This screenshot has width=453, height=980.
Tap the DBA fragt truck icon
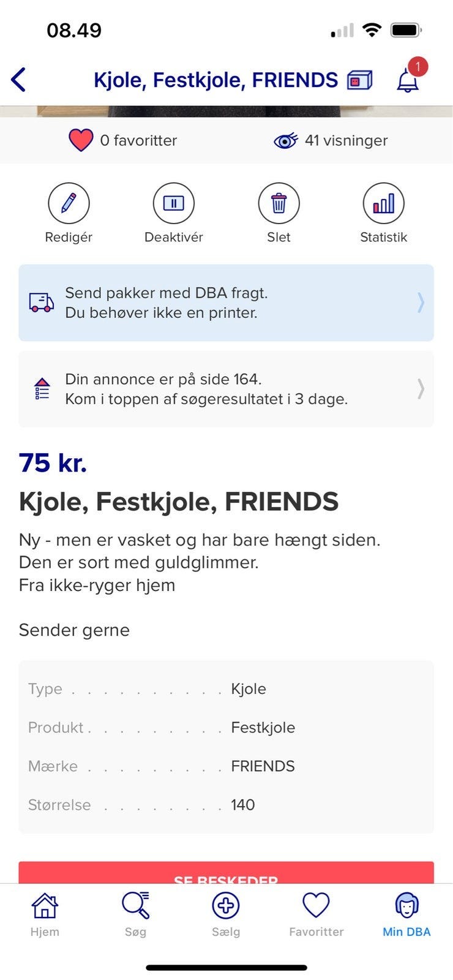coord(42,303)
